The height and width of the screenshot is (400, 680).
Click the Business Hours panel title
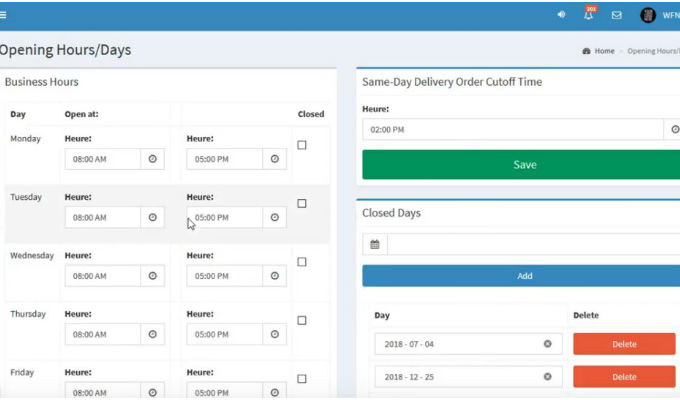click(42, 82)
